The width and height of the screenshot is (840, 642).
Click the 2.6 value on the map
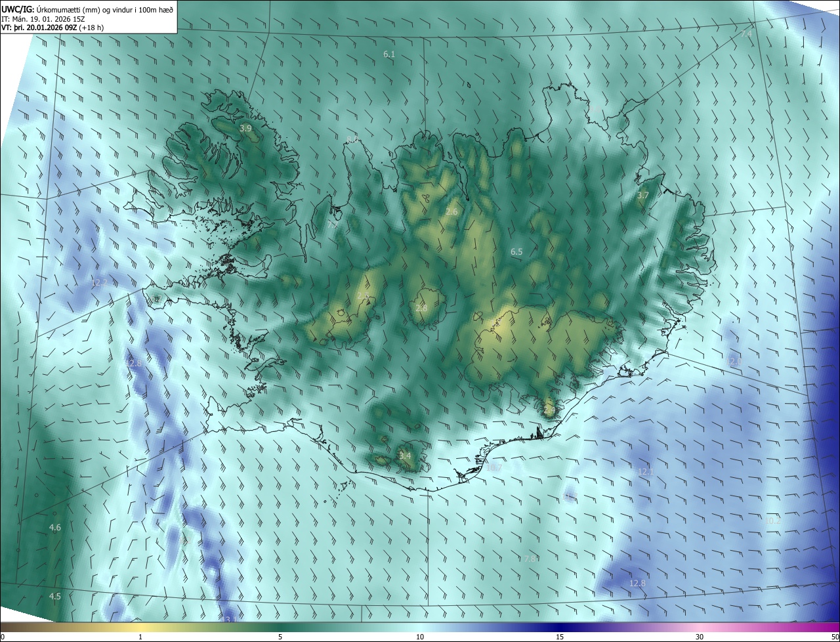[x=451, y=211]
